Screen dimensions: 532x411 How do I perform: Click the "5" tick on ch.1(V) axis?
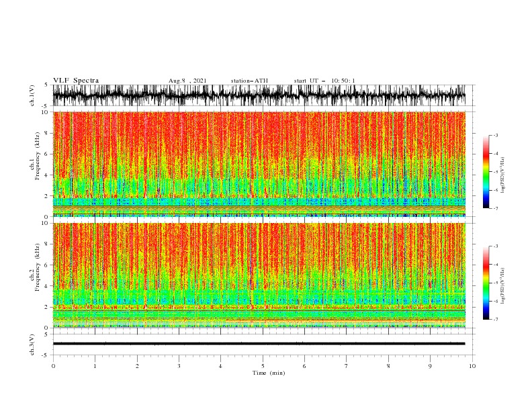pyautogui.click(x=46, y=85)
